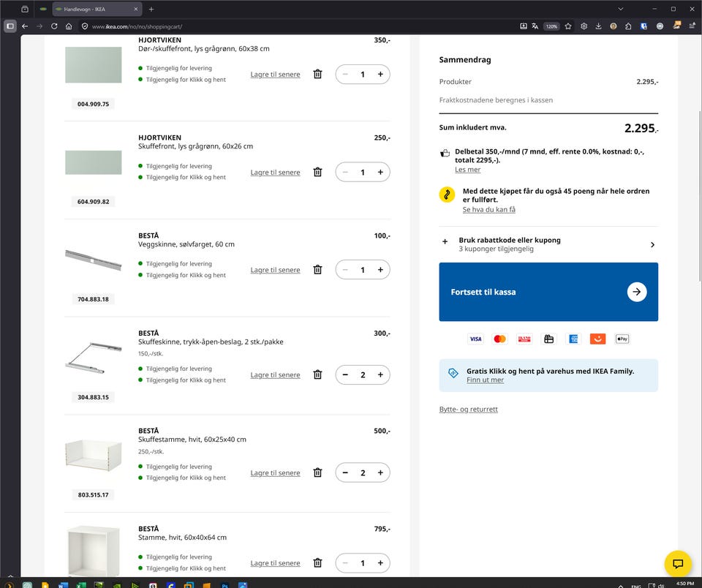This screenshot has height=588, width=702.
Task: Open BESTÅ Skuffeskinne product image
Action: (93, 358)
